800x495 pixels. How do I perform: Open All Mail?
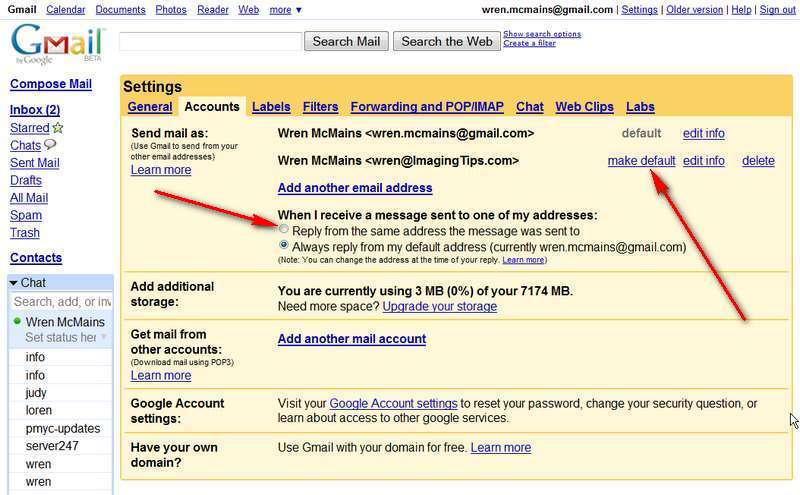pos(29,197)
